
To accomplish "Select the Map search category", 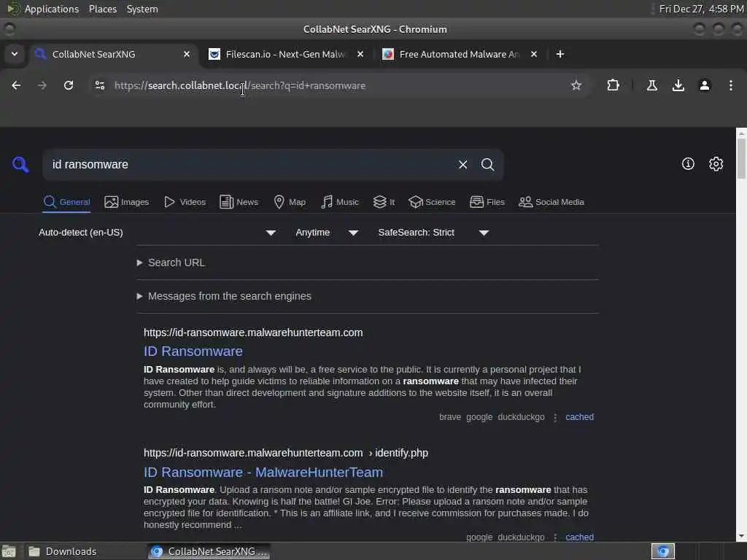I will tap(290, 202).
